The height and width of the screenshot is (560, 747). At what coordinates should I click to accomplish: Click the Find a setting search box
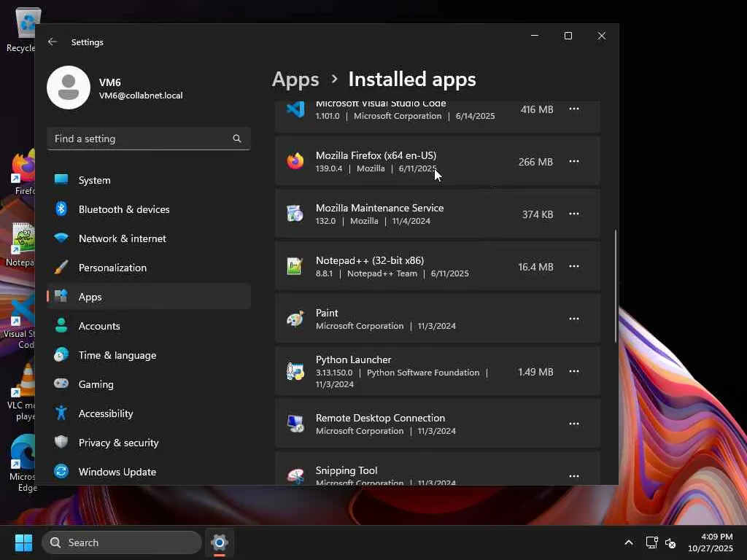[139, 139]
